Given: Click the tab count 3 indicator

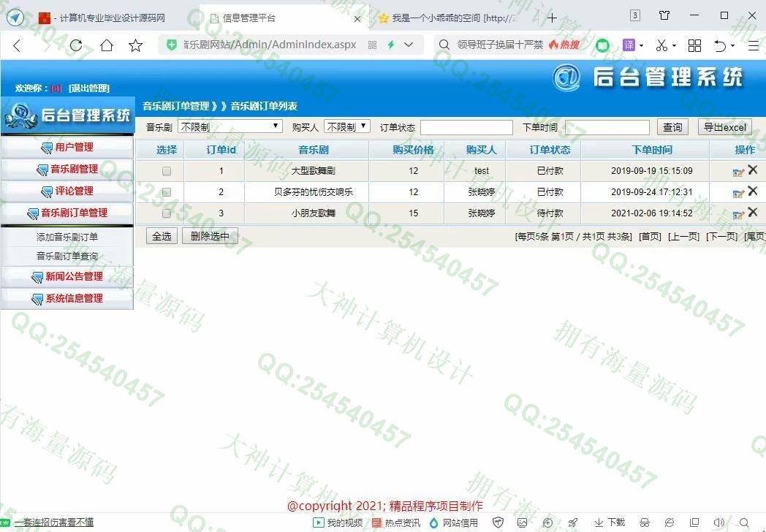Looking at the screenshot, I should (x=634, y=15).
